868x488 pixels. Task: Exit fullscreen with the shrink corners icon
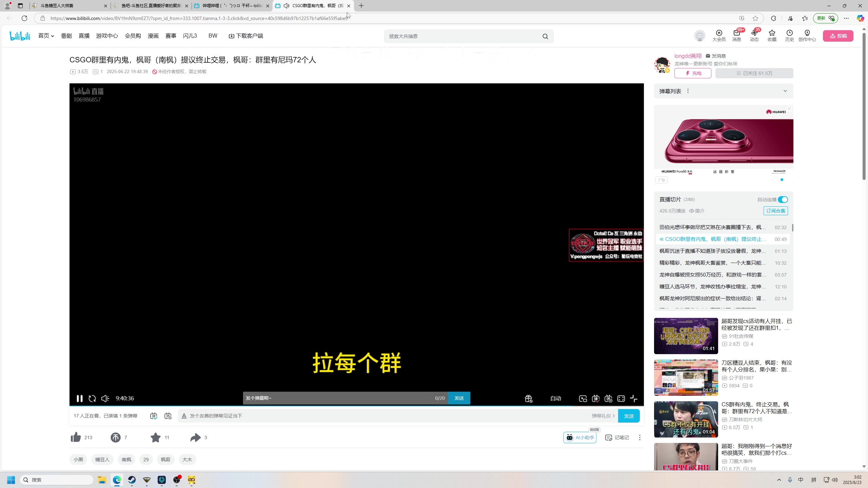(634, 399)
